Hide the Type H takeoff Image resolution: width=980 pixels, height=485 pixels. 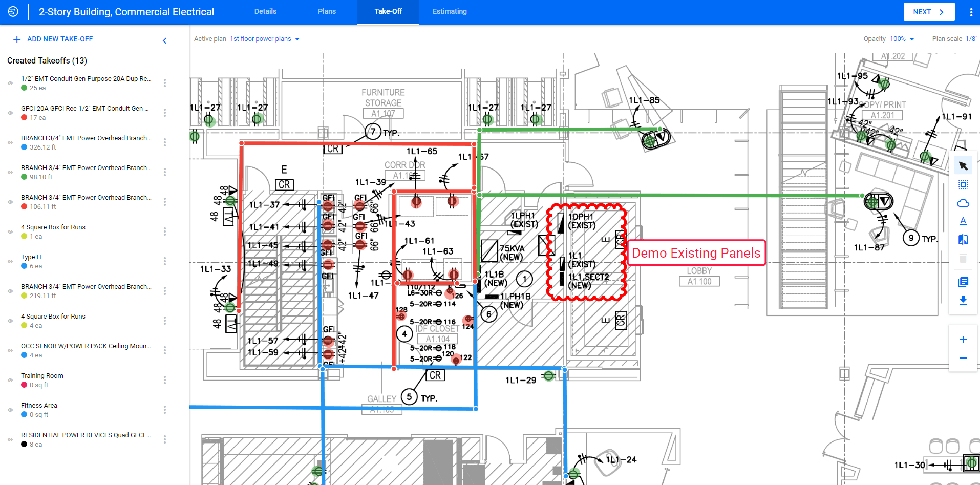[10, 261]
